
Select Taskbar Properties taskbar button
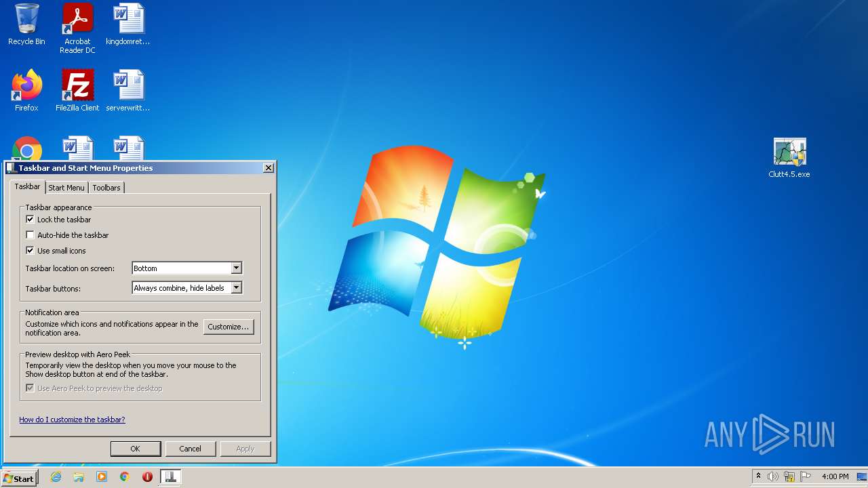tap(170, 477)
